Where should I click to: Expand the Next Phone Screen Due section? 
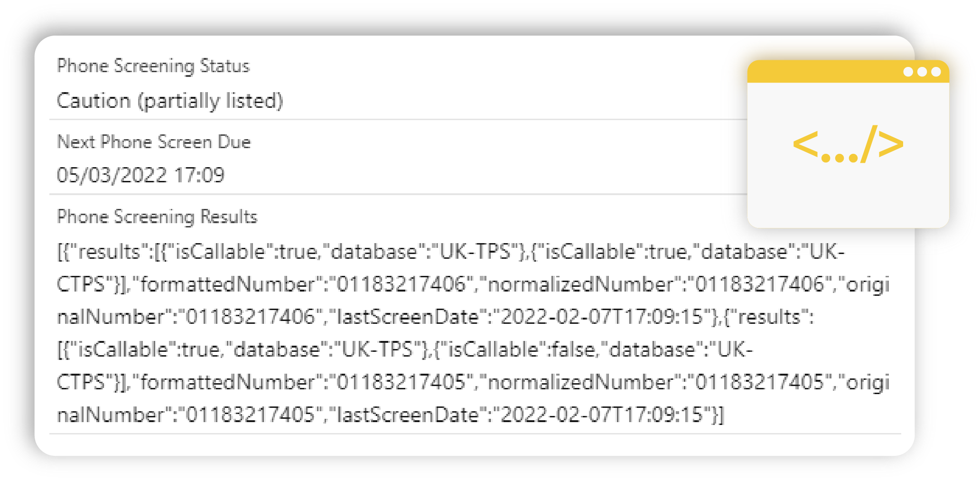tap(154, 141)
